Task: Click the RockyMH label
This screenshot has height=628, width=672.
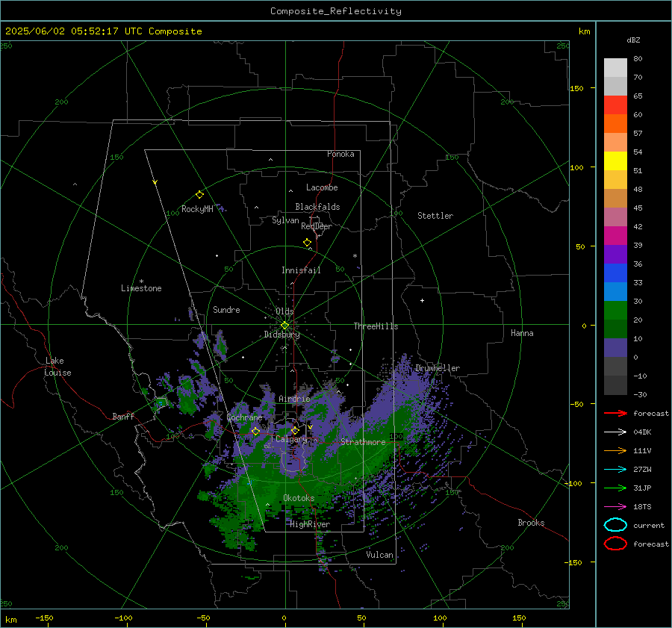Action: click(197, 209)
